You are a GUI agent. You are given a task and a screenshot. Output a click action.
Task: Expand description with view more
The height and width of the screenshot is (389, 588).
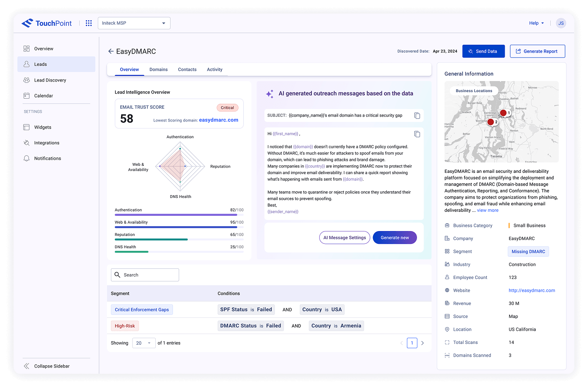pyautogui.click(x=488, y=210)
